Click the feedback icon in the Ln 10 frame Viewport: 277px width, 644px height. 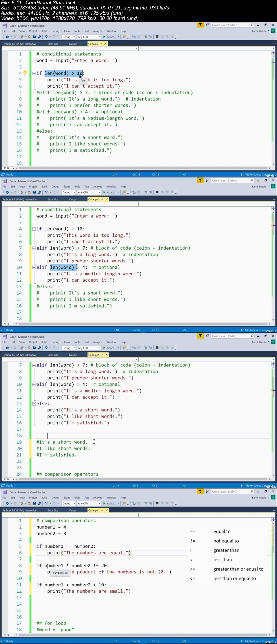coord(207,180)
